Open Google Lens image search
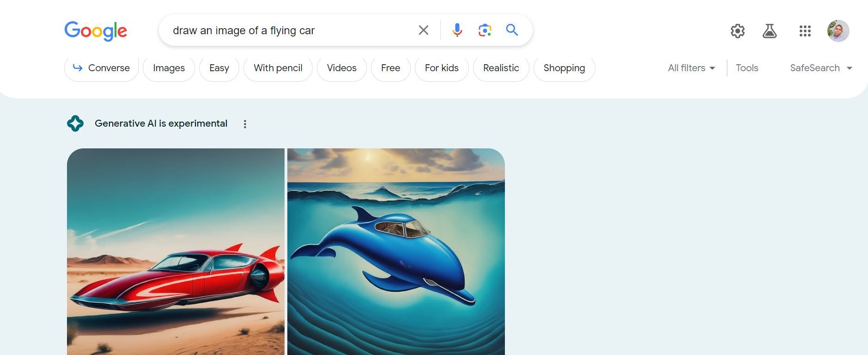 click(x=484, y=30)
